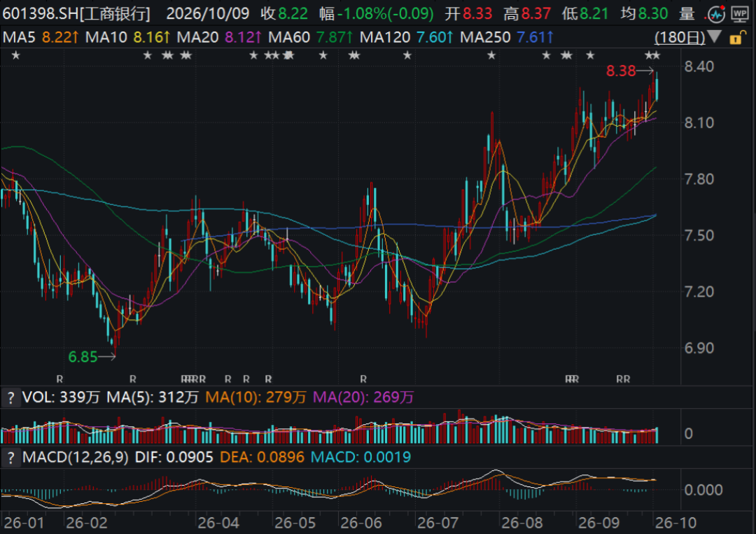Open the help icon beside MACD(12,26,9)
756x534 pixels.
(x=10, y=458)
